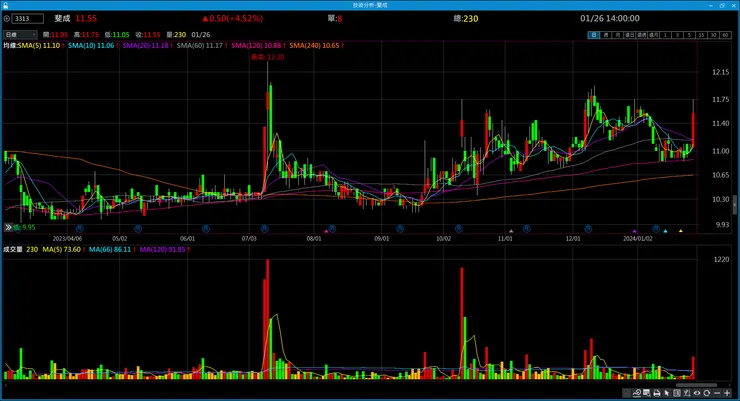Select the 15-minute timeframe button
This screenshot has height=401, width=740.
(x=702, y=35)
